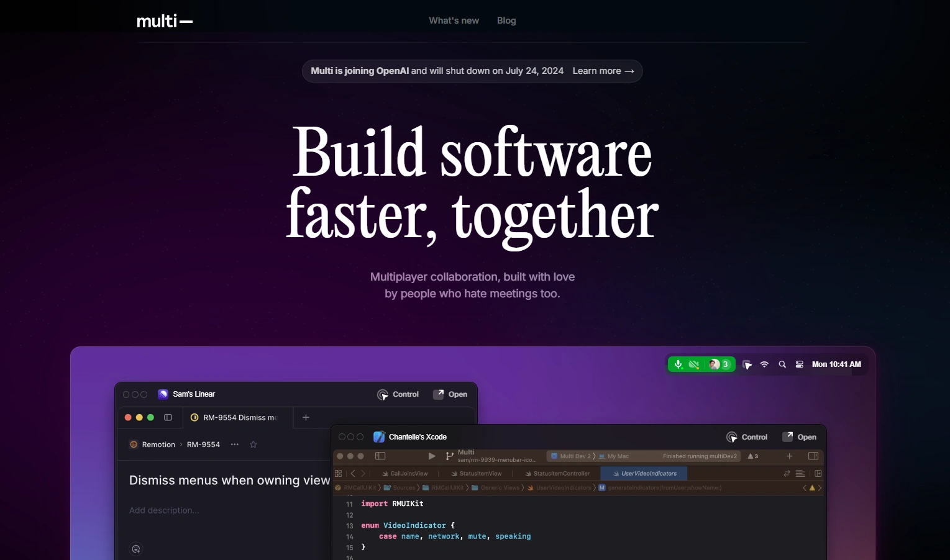The height and width of the screenshot is (560, 950).
Task: Toggle the Xcode navigator sidebar
Action: click(380, 456)
